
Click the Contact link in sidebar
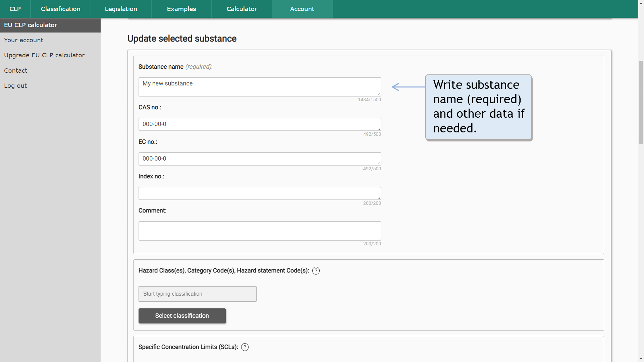click(15, 70)
